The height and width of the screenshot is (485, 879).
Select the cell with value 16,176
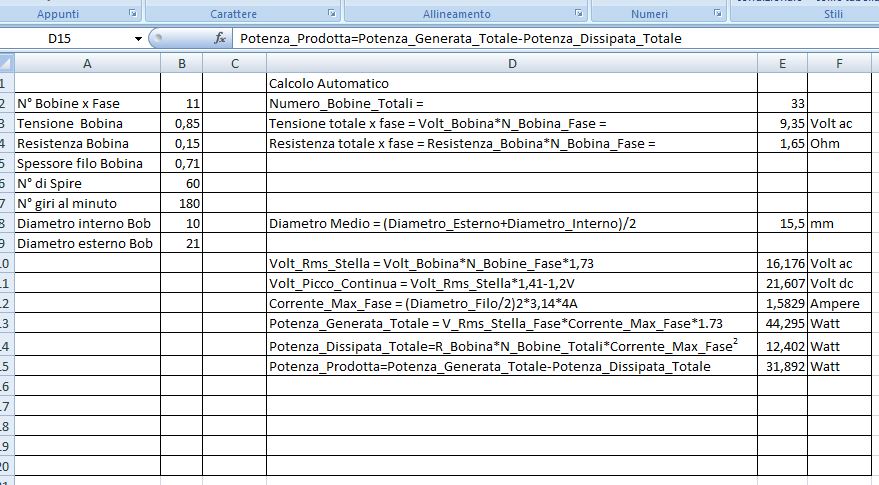pyautogui.click(x=783, y=264)
